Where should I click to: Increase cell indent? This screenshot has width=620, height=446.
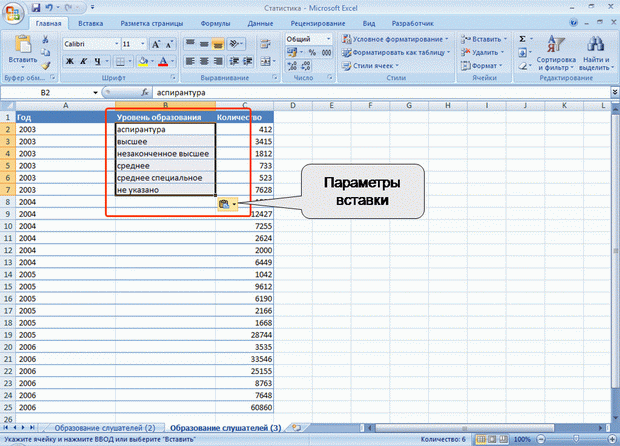coord(248,61)
